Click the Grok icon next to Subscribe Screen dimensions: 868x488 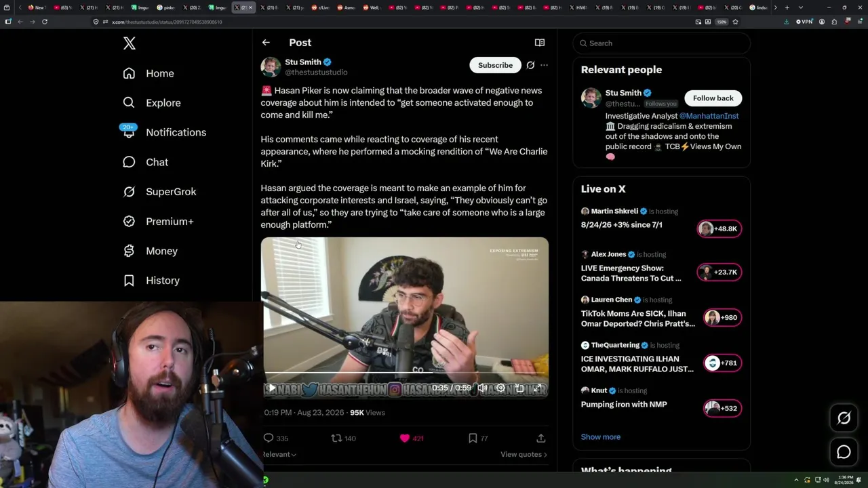pos(530,65)
